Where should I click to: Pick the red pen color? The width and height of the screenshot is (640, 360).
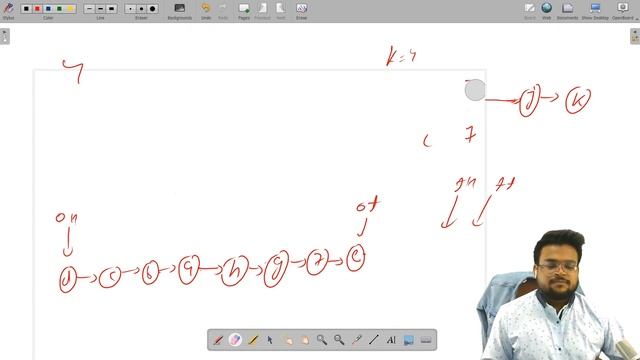point(38,9)
